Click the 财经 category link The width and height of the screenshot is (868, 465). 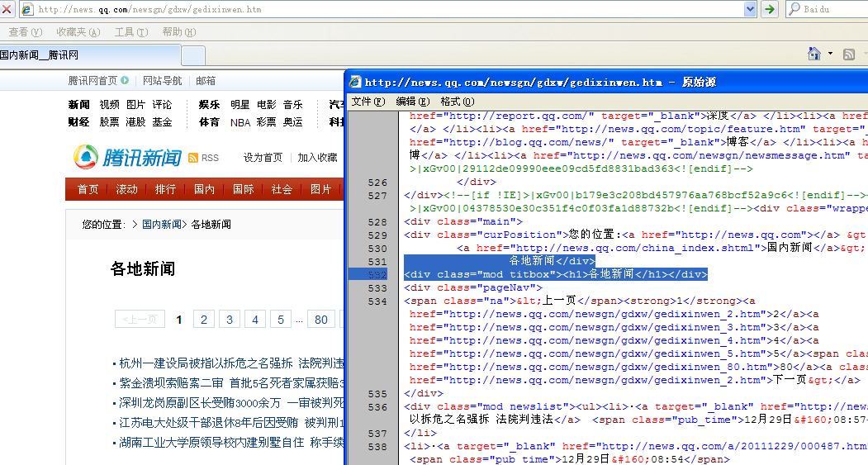click(x=78, y=121)
